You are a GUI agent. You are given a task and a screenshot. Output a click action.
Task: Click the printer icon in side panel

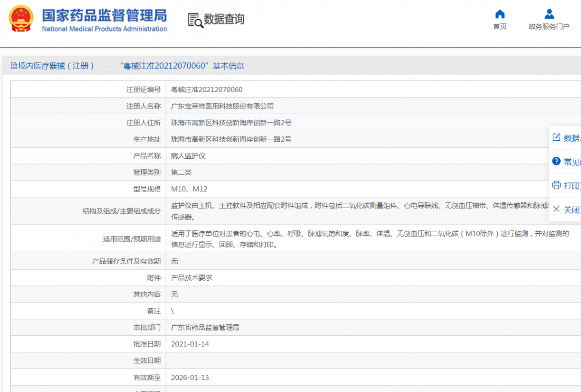pos(556,185)
